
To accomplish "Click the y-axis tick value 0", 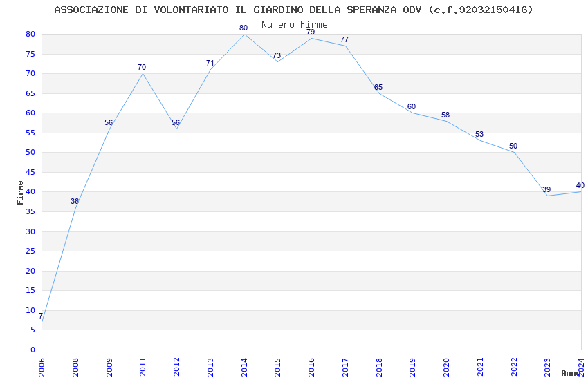I will tap(33, 350).
